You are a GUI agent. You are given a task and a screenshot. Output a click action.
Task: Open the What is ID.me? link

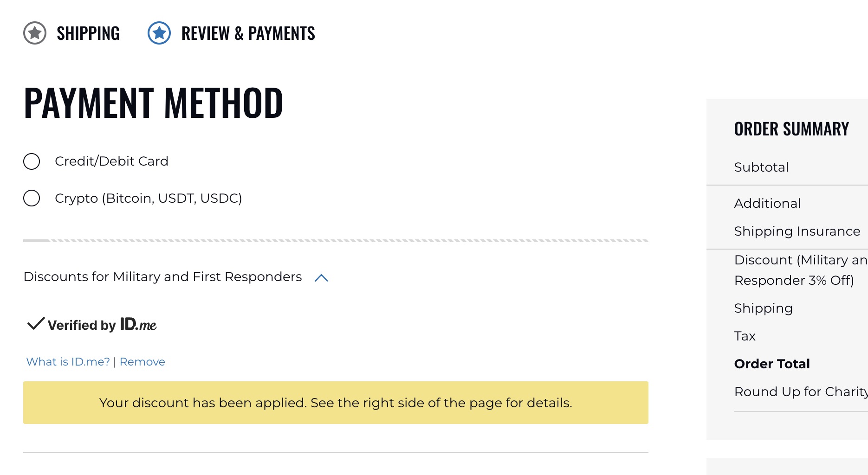tap(68, 361)
